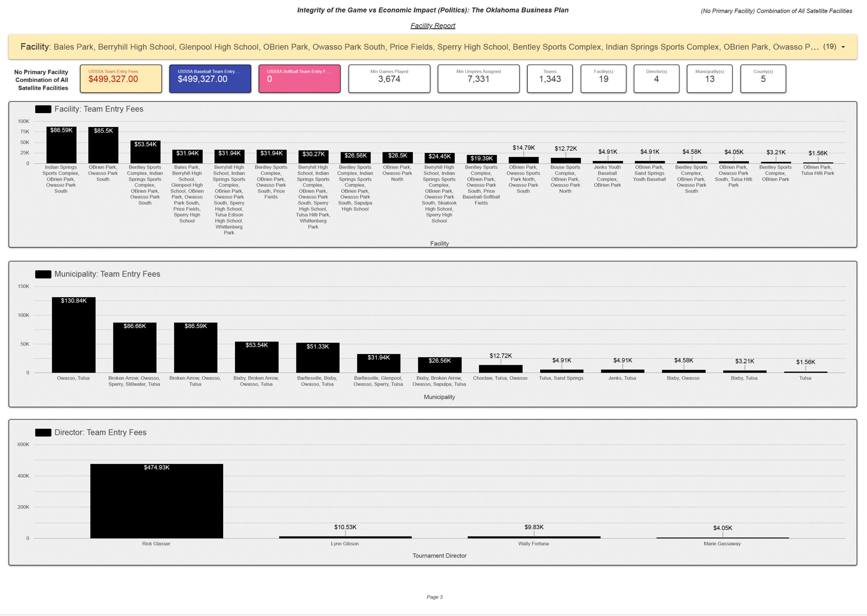Select the $30.27K facility bar
Screen dimensions: 867x616
(313, 157)
